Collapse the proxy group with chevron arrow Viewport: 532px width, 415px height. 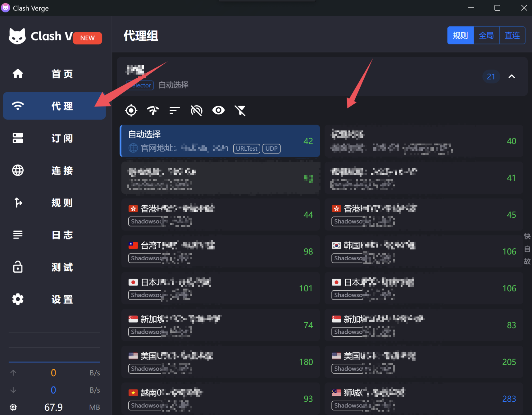click(512, 76)
